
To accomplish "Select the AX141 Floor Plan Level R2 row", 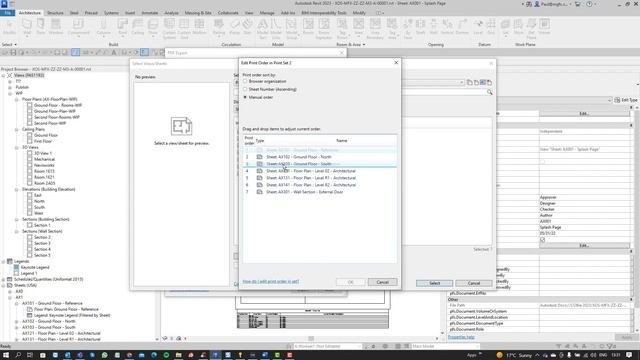I will [320, 185].
